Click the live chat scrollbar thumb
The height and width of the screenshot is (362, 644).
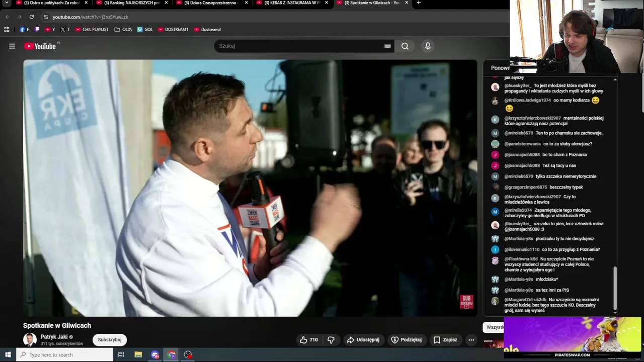pos(615,288)
